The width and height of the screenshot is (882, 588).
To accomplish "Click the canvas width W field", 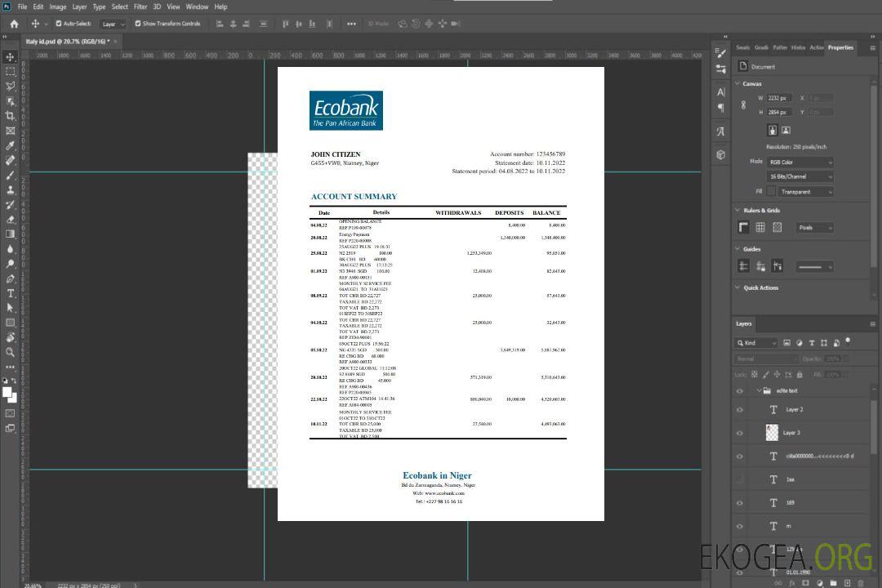I will point(778,98).
